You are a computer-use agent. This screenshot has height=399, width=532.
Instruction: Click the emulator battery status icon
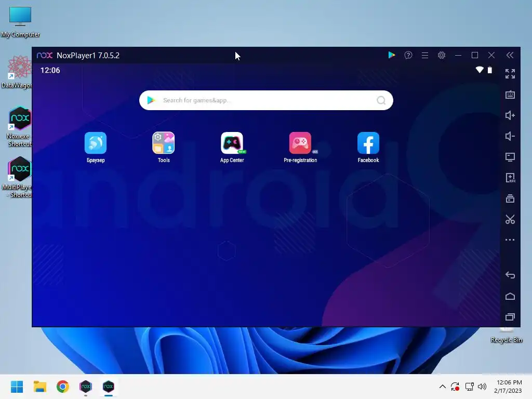[489, 70]
